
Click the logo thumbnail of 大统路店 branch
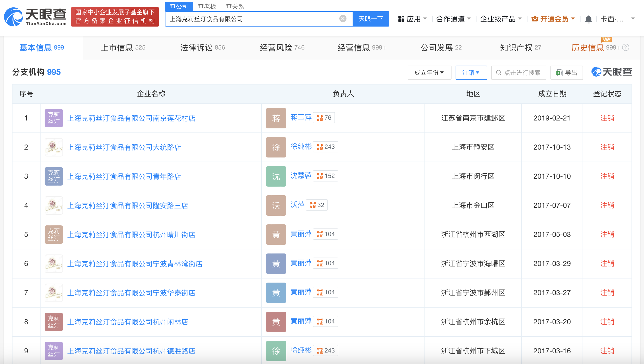54,147
